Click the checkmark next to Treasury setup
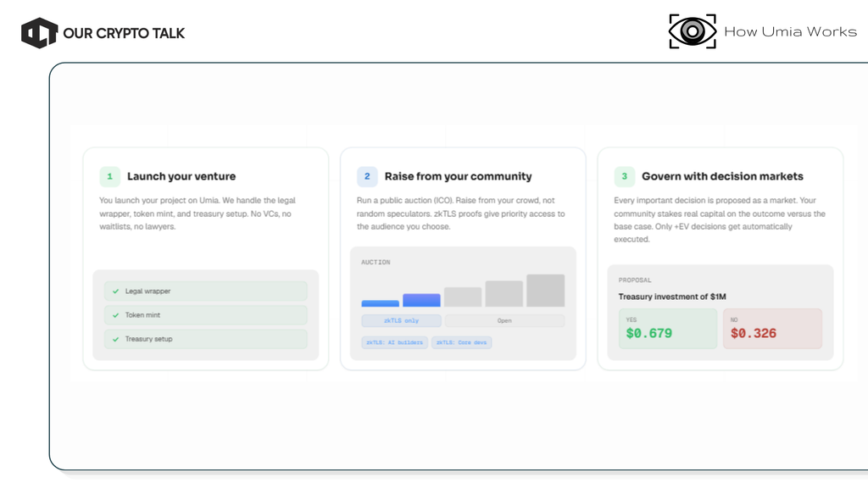The height and width of the screenshot is (488, 868). [115, 339]
